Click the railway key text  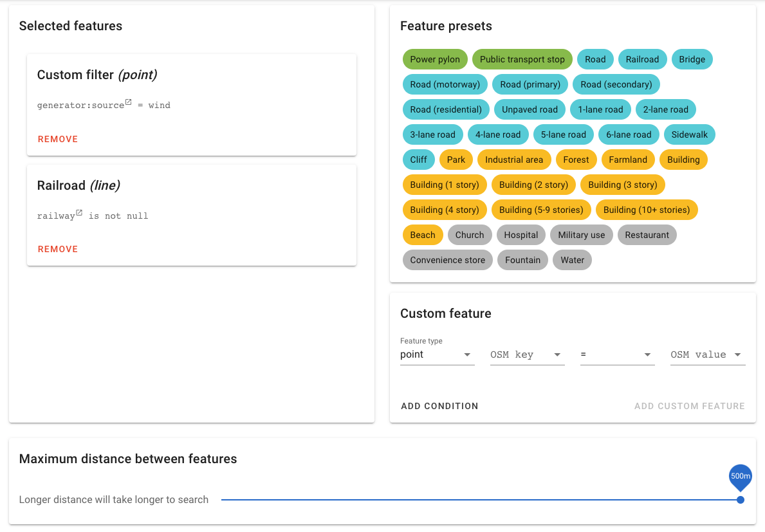(56, 216)
